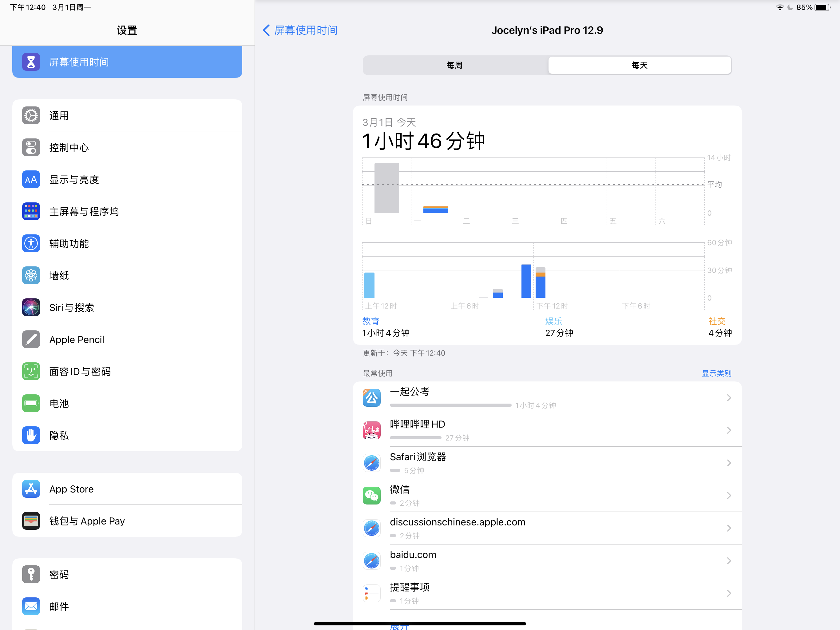The height and width of the screenshot is (630, 840).
Task: Tap the 微信 WeChat app icon
Action: click(x=371, y=496)
